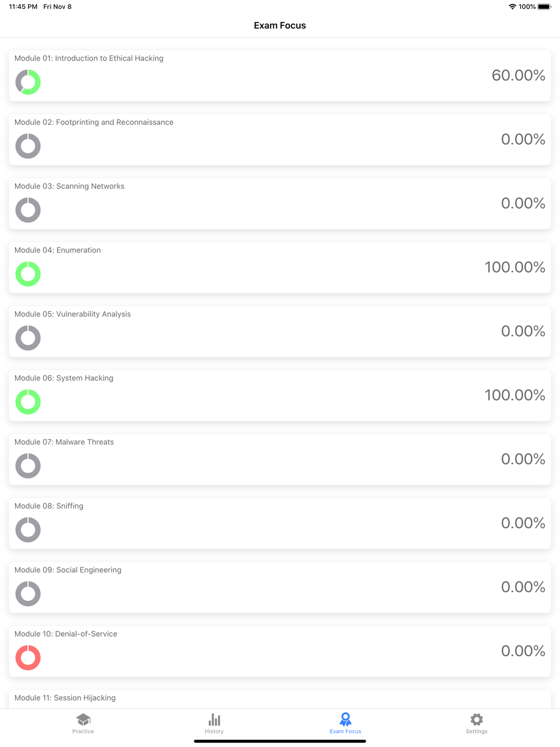Open Module 09: Social Engineering row
The width and height of the screenshot is (560, 747).
pos(280,587)
